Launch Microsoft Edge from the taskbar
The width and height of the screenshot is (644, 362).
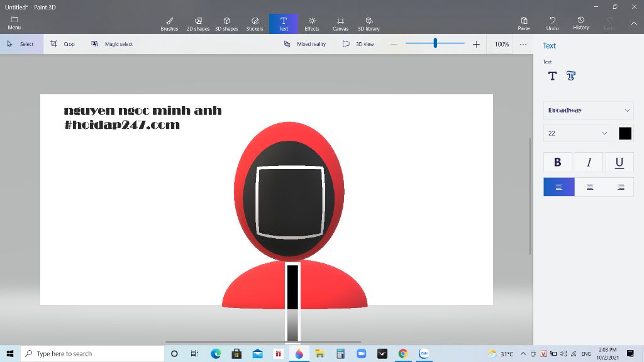(x=216, y=353)
